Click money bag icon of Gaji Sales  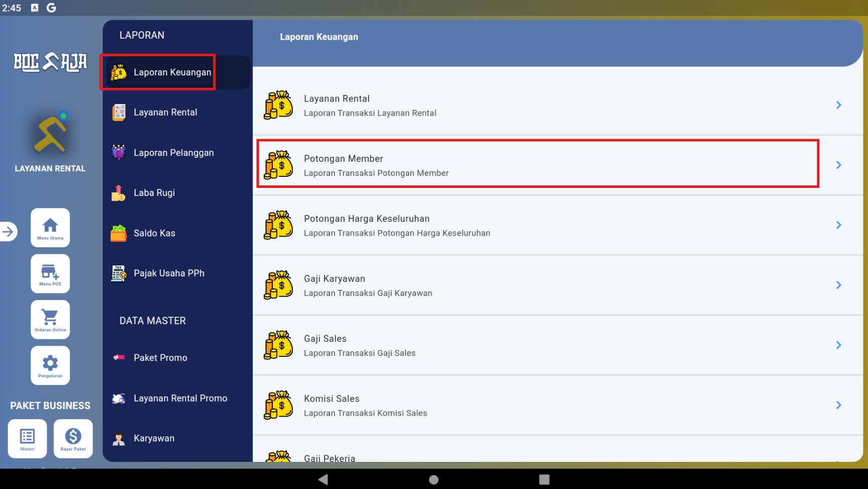click(278, 345)
